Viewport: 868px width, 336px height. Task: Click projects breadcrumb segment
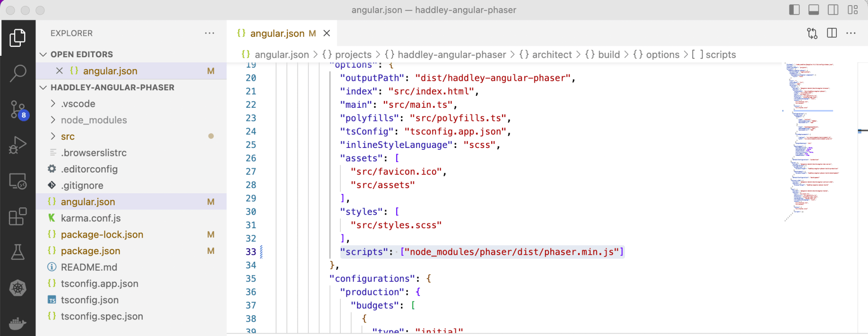pyautogui.click(x=347, y=55)
